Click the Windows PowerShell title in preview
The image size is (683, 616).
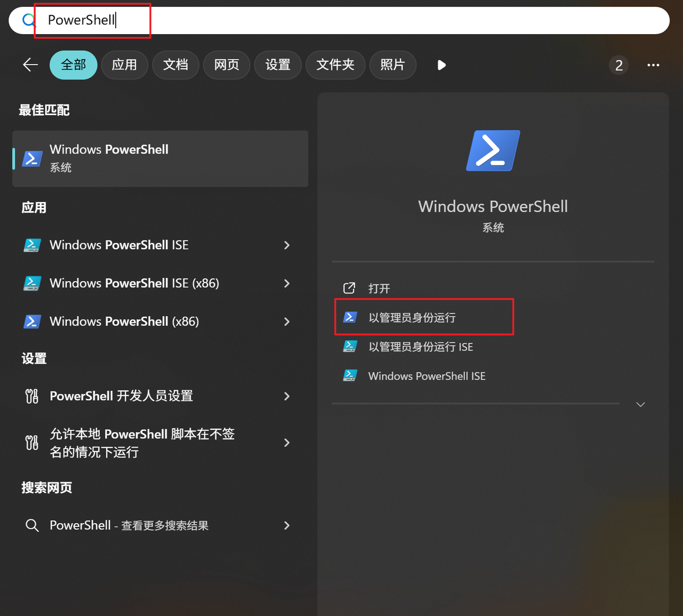click(493, 206)
